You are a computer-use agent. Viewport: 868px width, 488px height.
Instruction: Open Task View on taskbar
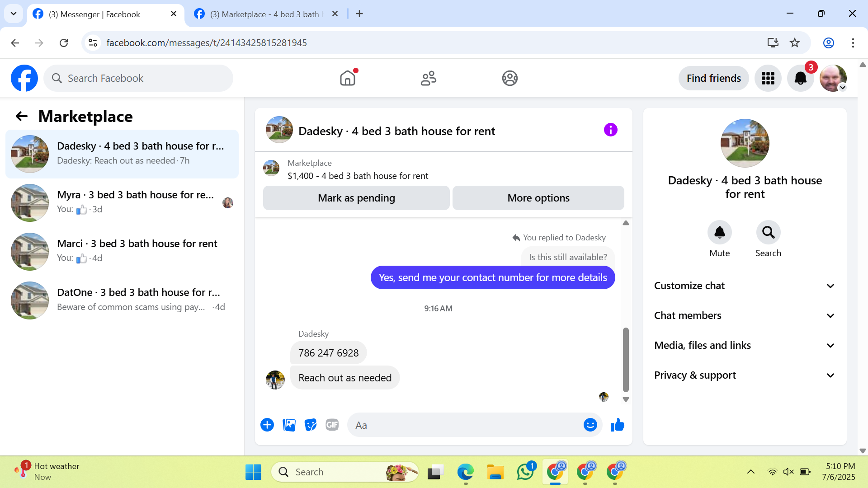click(x=435, y=472)
